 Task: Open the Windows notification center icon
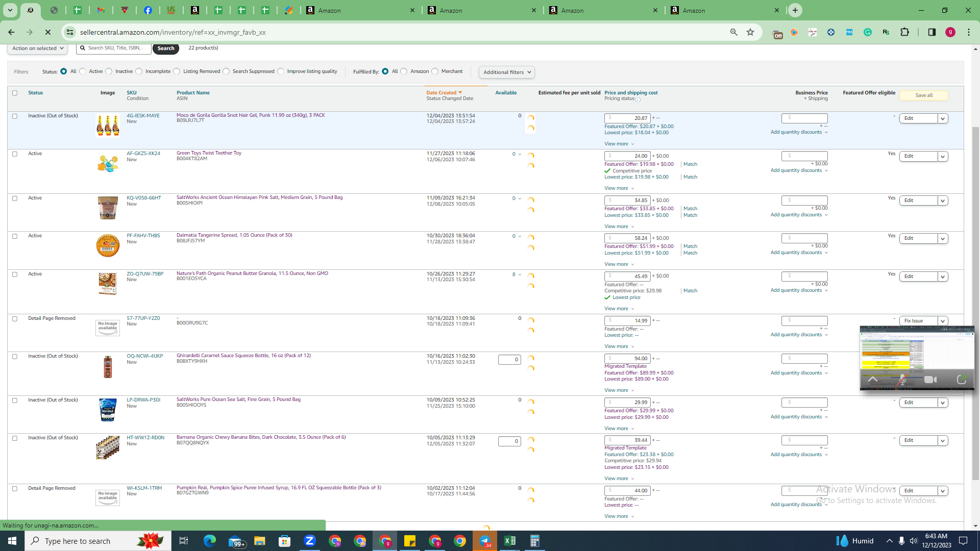click(964, 541)
